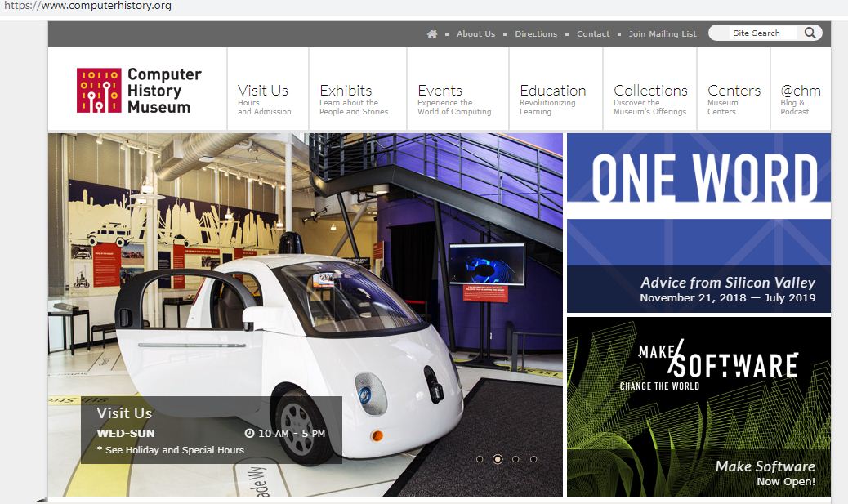848x504 pixels.
Task: Open the Education menu
Action: pyautogui.click(x=556, y=90)
